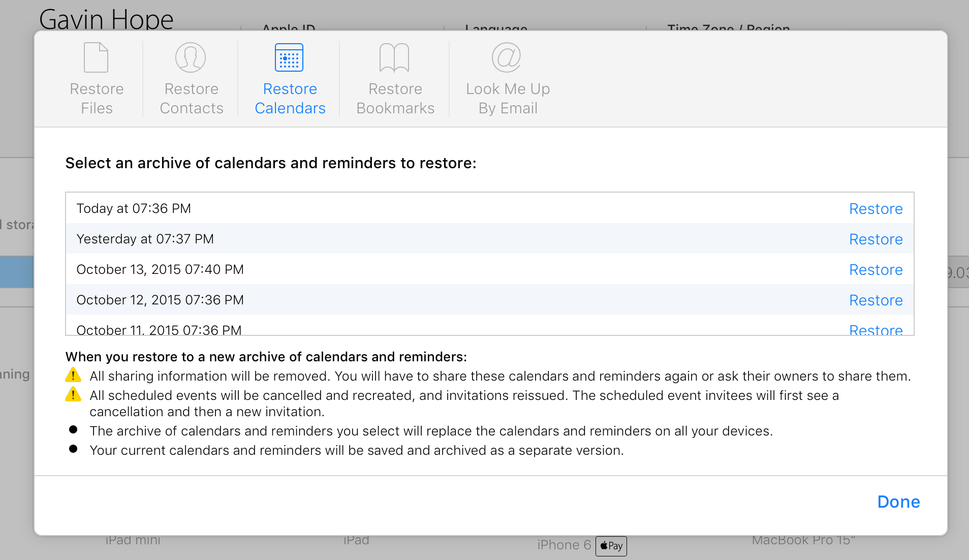The image size is (969, 560).
Task: Click the Look Me Up @ icon
Action: (x=507, y=57)
